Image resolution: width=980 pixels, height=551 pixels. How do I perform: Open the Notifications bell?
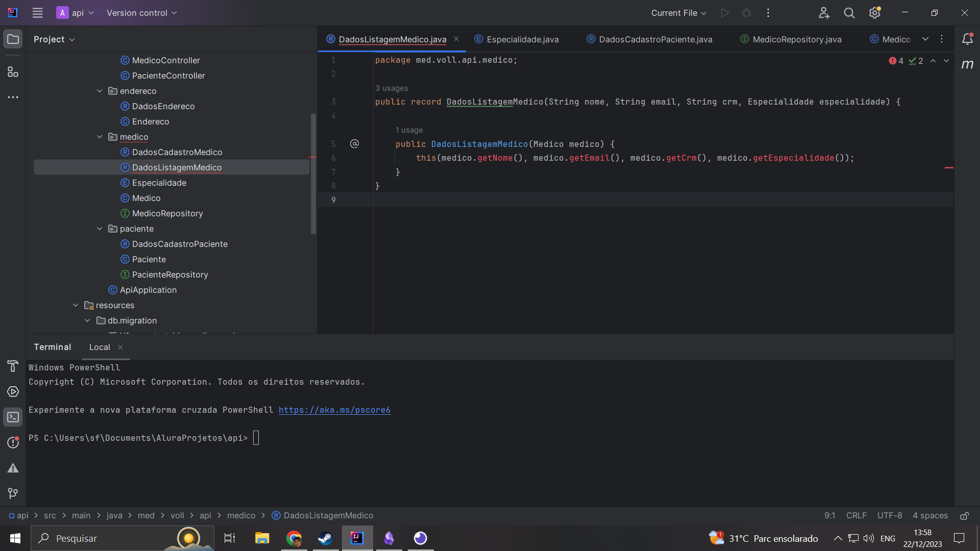(967, 39)
